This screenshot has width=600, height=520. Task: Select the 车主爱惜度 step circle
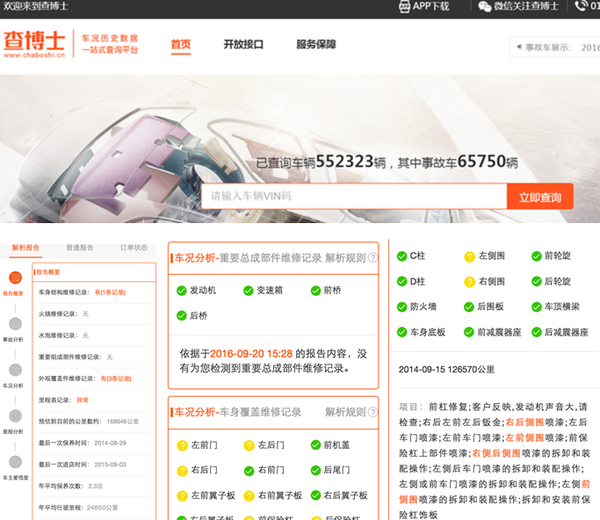(15, 462)
